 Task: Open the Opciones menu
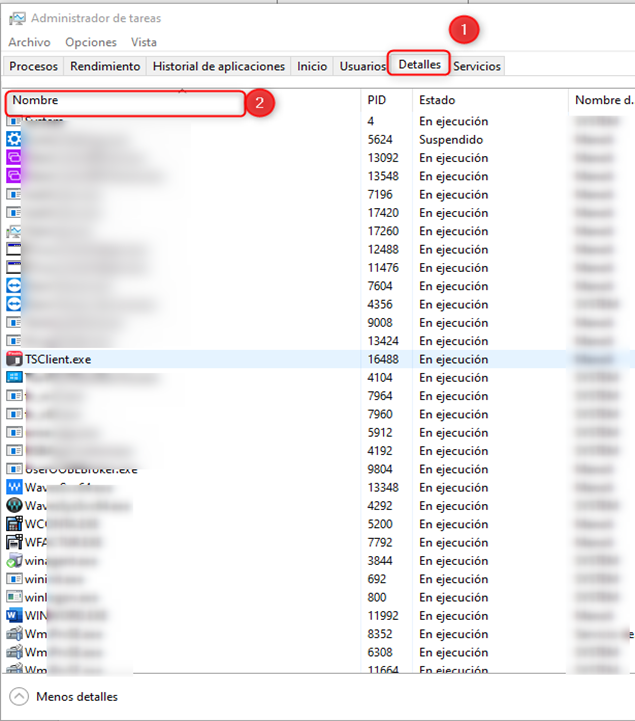click(91, 42)
